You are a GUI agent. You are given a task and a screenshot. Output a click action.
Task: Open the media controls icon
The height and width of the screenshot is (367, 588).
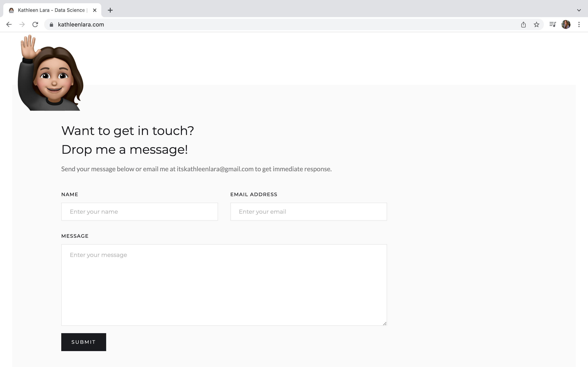pos(552,24)
